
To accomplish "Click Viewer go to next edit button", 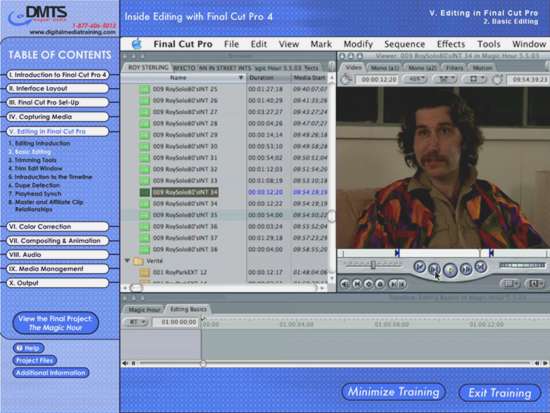I will point(481,267).
